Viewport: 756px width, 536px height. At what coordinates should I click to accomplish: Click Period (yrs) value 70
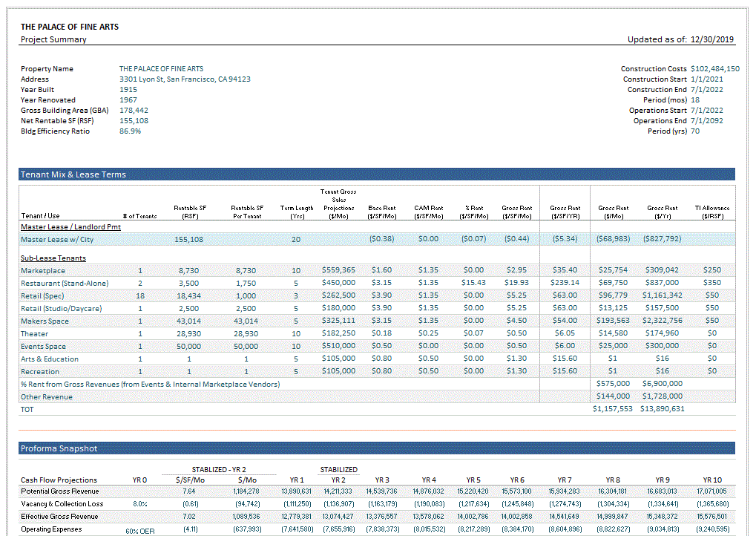point(694,131)
